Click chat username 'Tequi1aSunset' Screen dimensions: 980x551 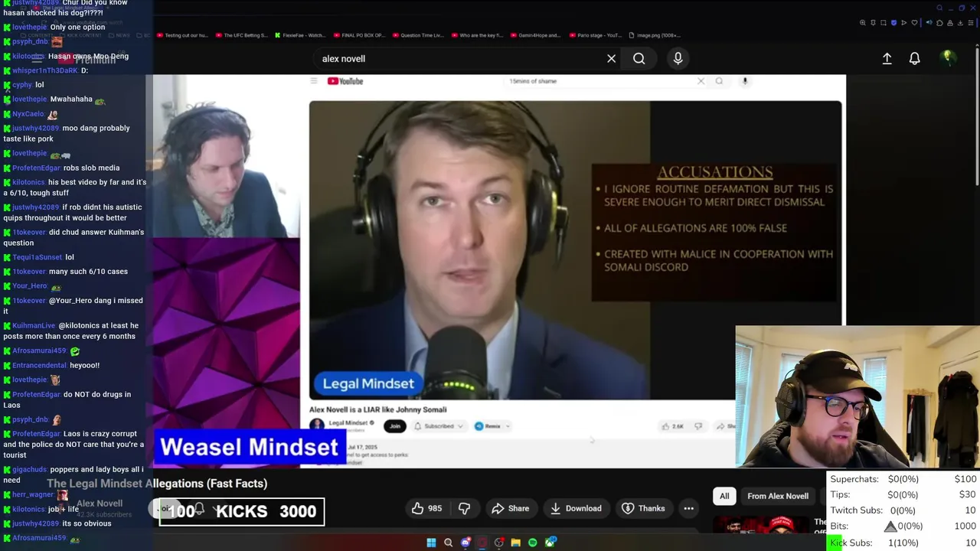(x=37, y=257)
